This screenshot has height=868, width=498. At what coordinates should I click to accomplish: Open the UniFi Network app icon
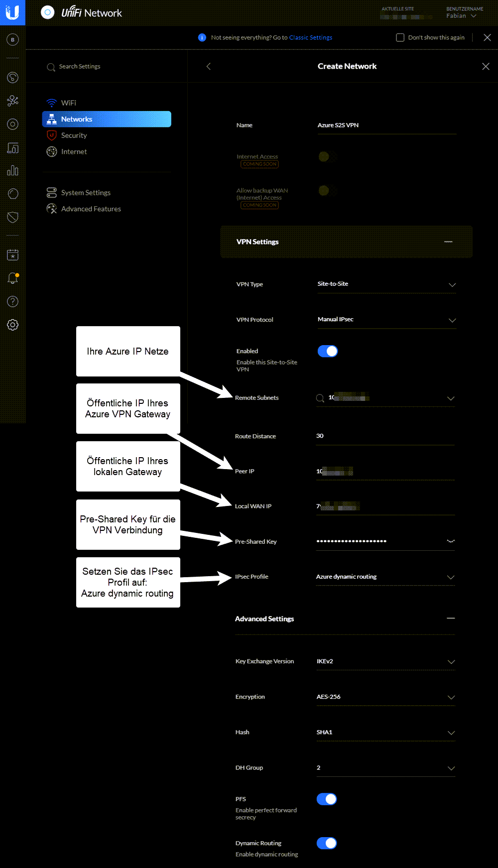tap(48, 12)
